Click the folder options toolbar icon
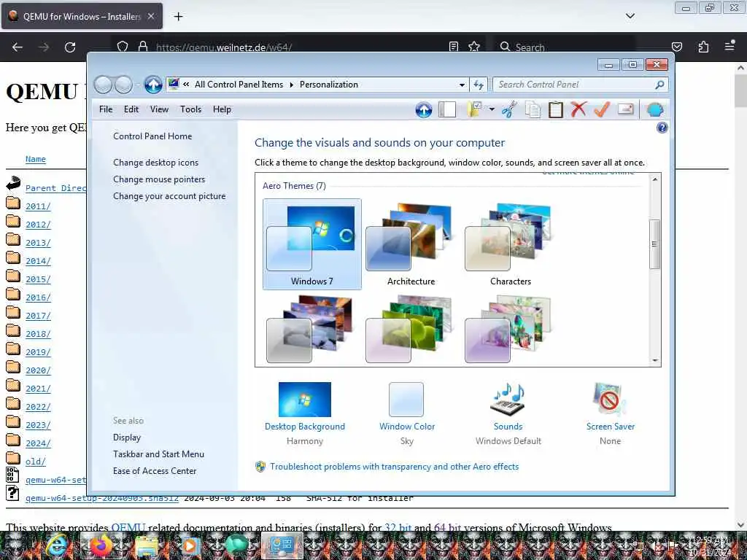This screenshot has height=560, width=747. click(474, 109)
